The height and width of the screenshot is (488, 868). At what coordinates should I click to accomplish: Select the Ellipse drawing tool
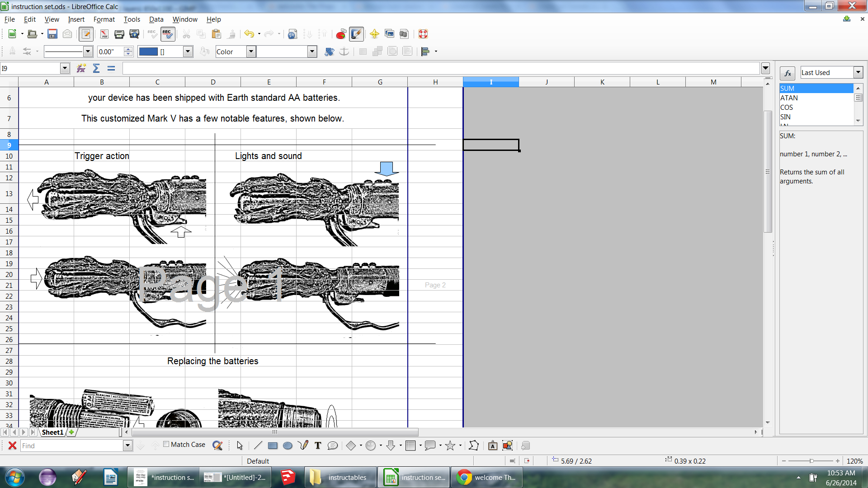tap(288, 446)
